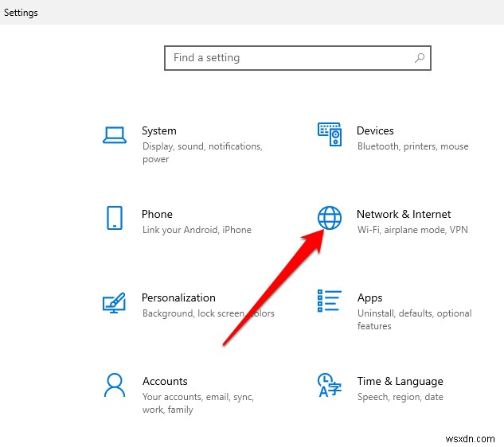
Task: Click 'Your accounts, email, sync, work, family'
Action: click(x=198, y=403)
